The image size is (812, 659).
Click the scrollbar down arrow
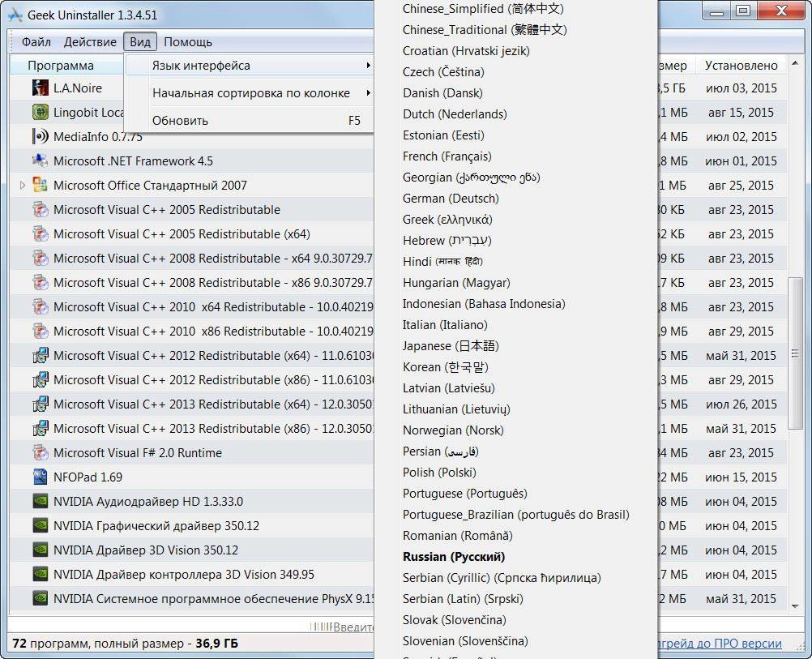(x=794, y=606)
